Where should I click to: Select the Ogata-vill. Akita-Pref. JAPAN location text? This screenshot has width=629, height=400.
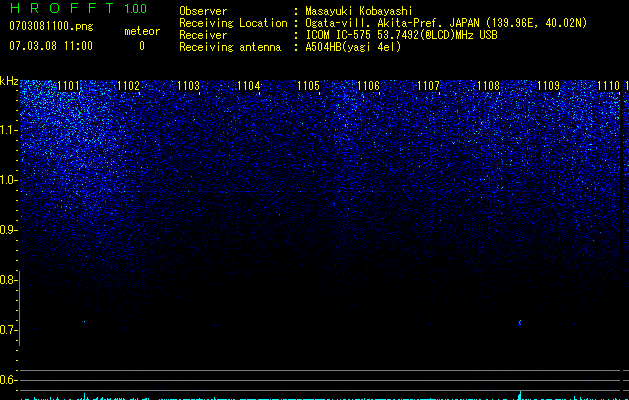click(446, 23)
